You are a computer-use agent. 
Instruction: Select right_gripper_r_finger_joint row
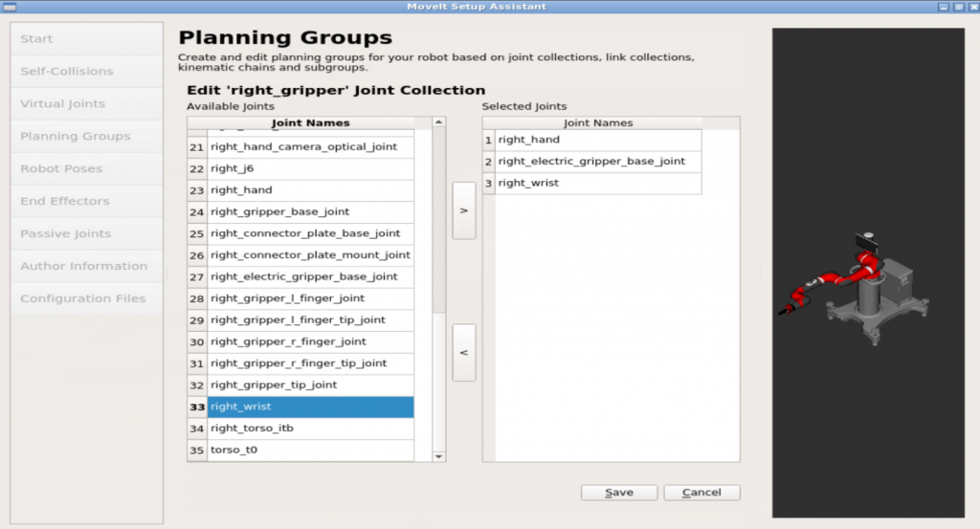[x=311, y=342]
